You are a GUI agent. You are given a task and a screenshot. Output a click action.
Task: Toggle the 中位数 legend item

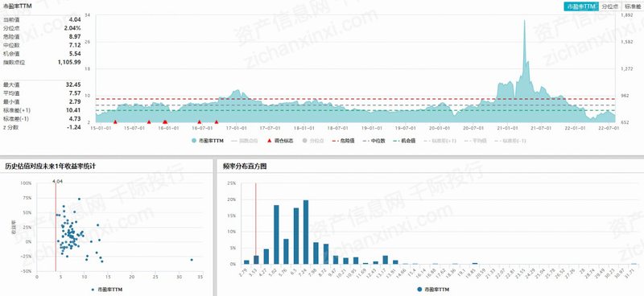374,141
